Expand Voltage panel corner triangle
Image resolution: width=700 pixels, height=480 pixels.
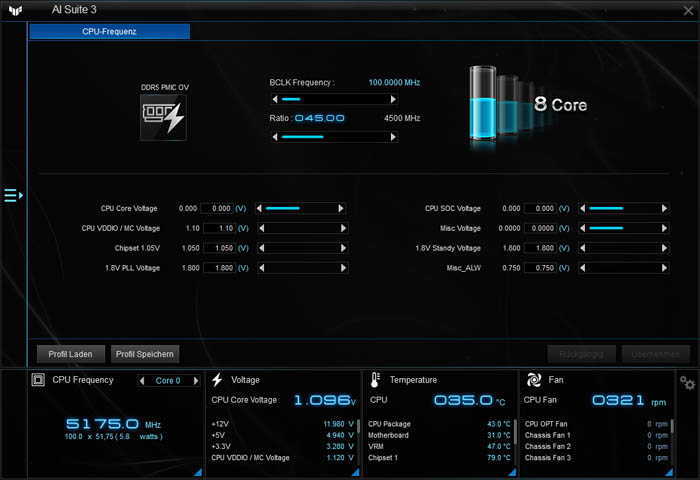[x=356, y=472]
